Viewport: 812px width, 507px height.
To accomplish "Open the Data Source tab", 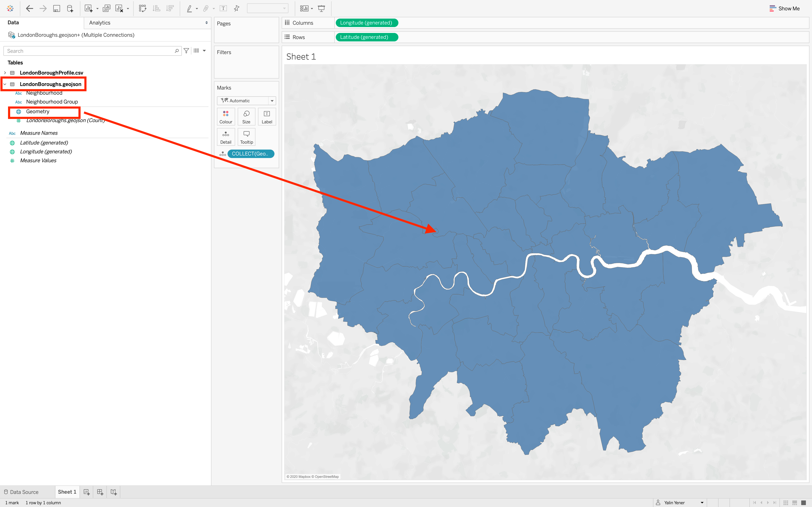I will click(22, 492).
